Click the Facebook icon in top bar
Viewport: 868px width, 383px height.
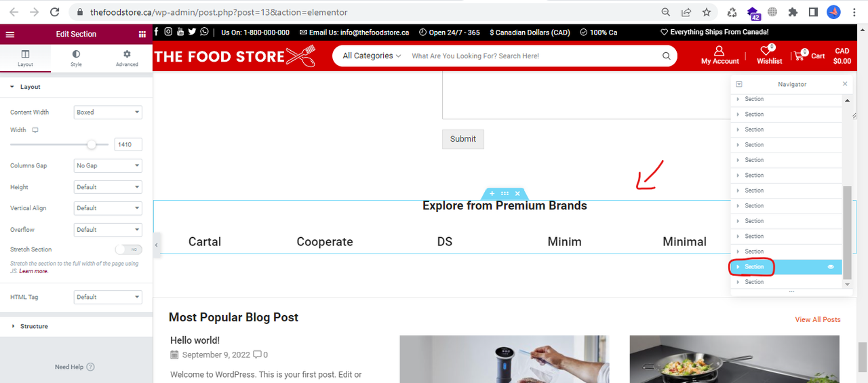point(157,32)
